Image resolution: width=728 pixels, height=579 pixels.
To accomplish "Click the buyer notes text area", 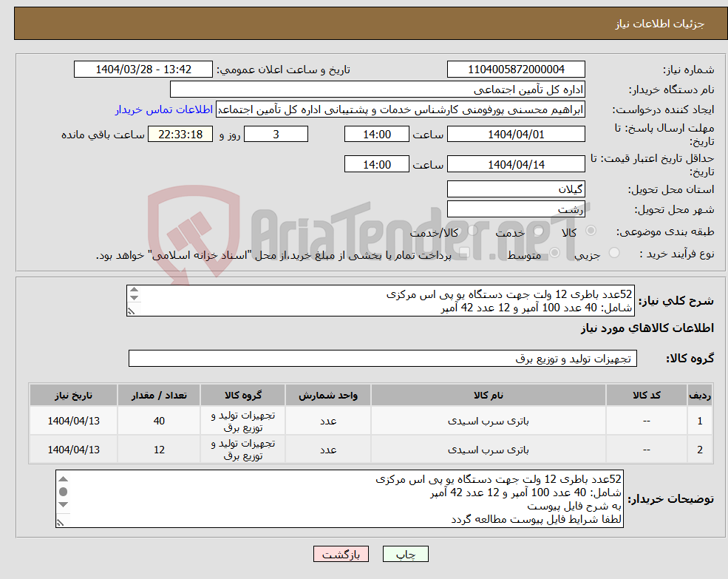I will (x=339, y=498).
